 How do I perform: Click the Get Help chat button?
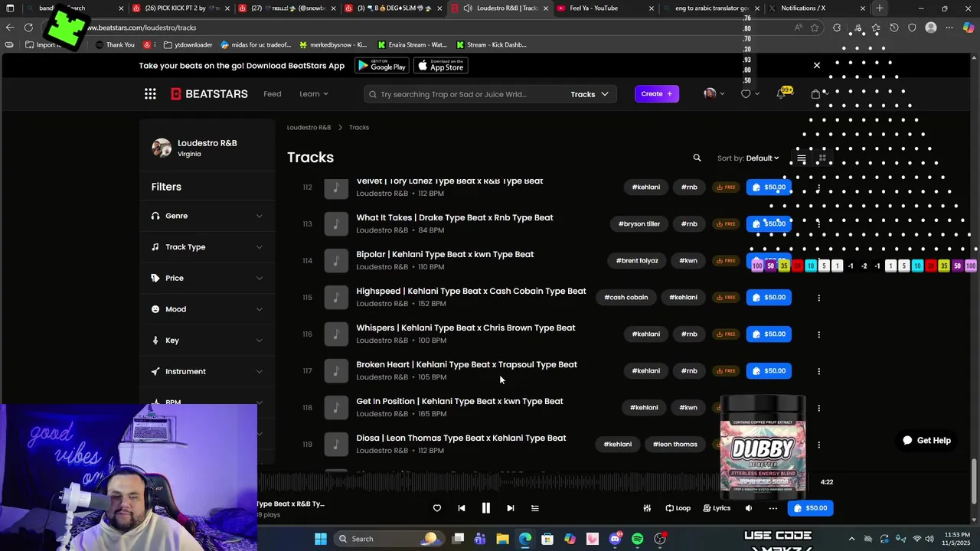pyautogui.click(x=926, y=441)
